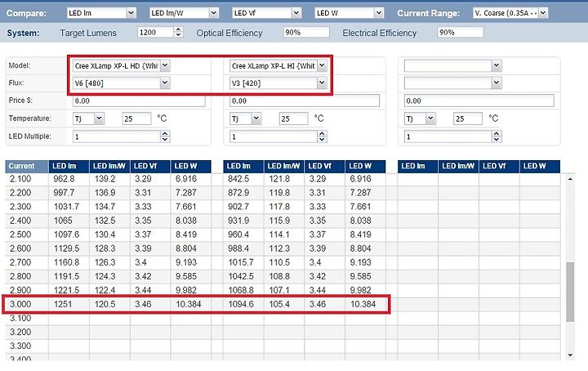
Task: Decrease LED Multiple for second LED
Action: tap(322, 139)
